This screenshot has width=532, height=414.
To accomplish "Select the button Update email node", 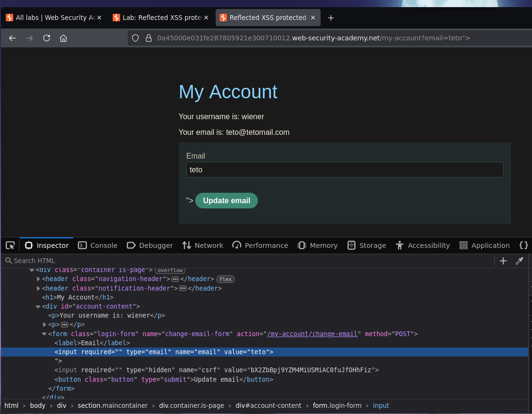I will coord(163,379).
